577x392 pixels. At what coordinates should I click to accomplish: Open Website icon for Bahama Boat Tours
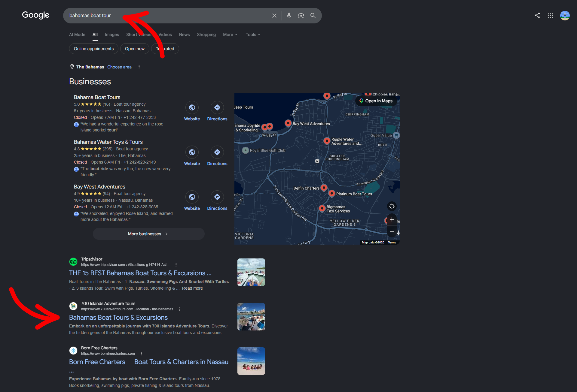(192, 107)
